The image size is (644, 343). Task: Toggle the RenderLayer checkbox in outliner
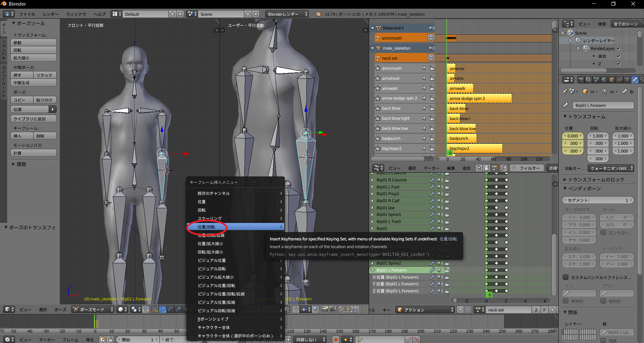[618, 48]
